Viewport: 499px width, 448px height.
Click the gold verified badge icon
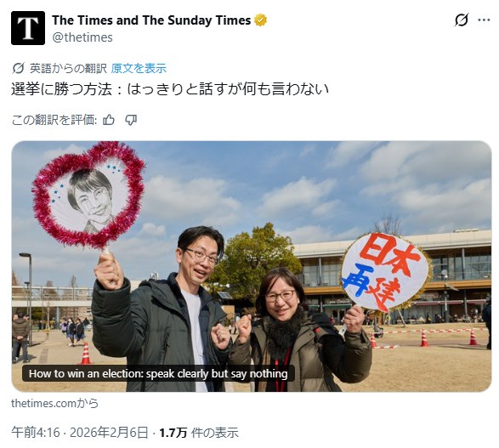pos(261,20)
